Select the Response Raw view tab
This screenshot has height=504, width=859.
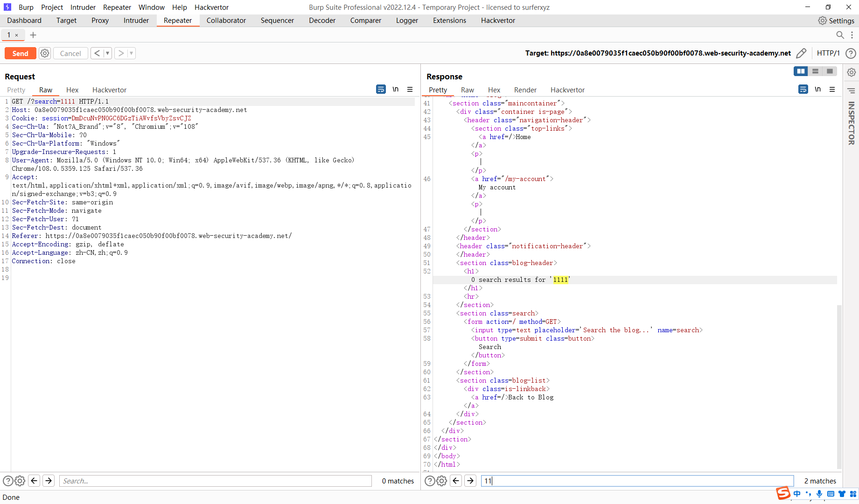coord(468,90)
